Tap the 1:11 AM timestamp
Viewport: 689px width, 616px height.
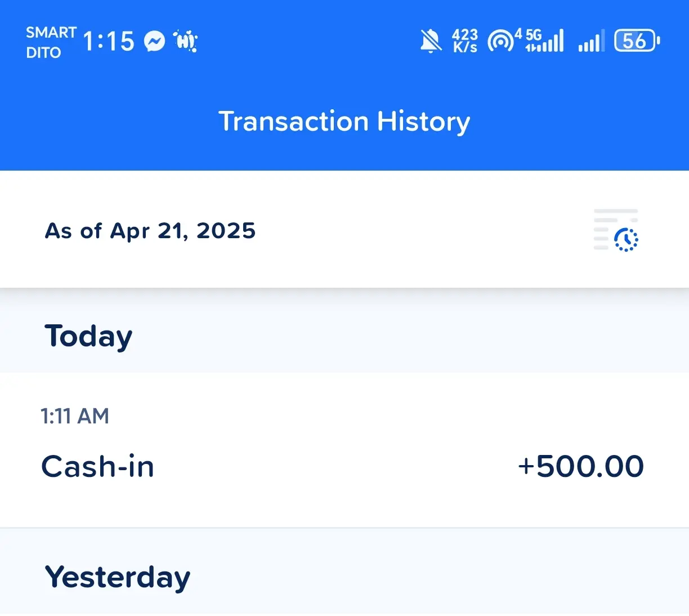click(75, 416)
